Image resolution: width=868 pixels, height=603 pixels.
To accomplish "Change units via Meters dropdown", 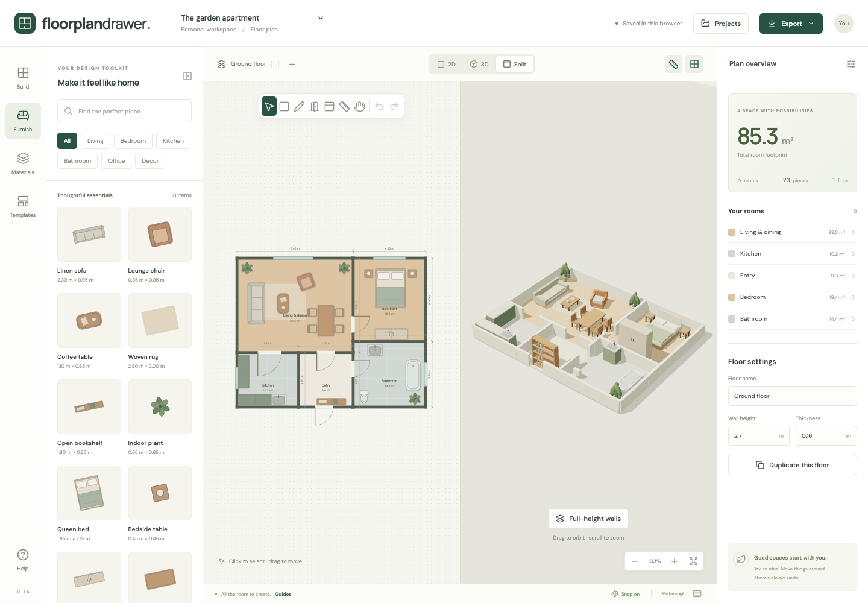I will pos(673,594).
